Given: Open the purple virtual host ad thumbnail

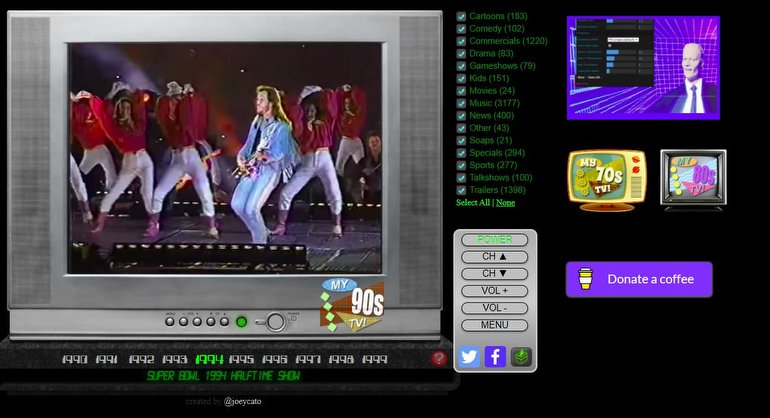Looking at the screenshot, I should point(643,67).
